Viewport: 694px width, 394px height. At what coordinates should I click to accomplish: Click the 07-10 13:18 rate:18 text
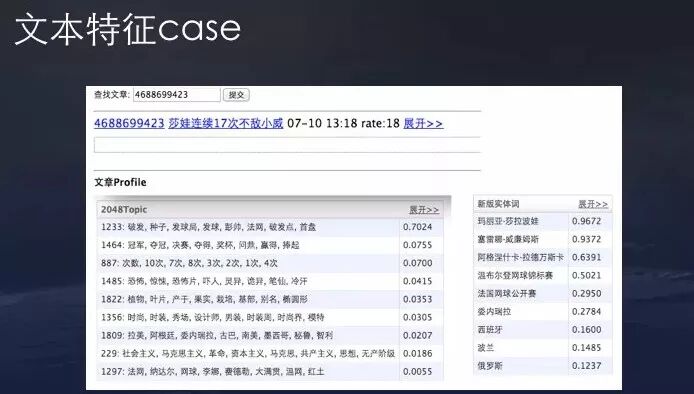(x=343, y=123)
